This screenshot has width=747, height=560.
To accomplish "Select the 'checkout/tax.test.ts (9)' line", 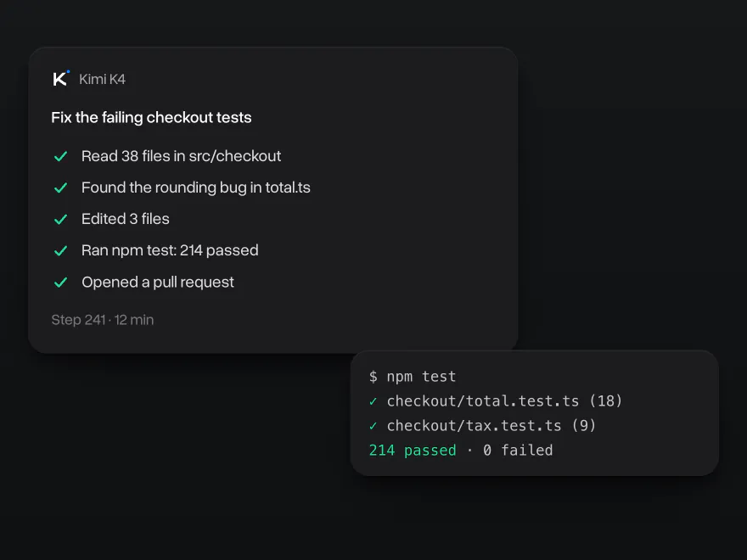I will [491, 425].
